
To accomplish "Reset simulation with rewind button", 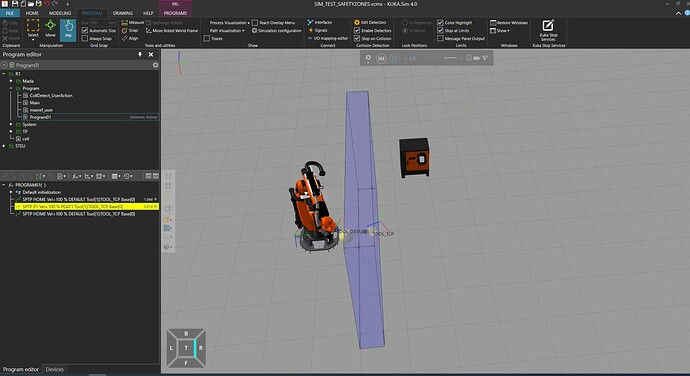I will (381, 58).
